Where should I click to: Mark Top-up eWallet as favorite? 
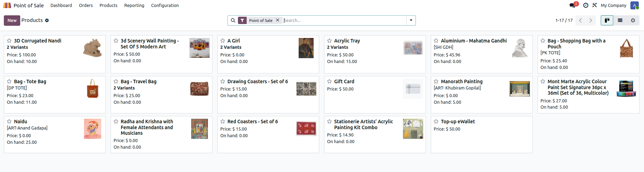(436, 122)
